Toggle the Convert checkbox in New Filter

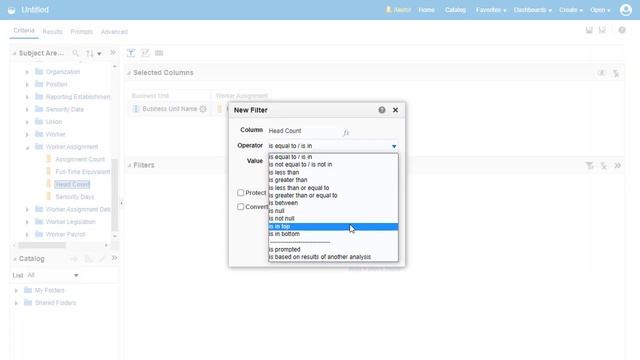pyautogui.click(x=241, y=207)
